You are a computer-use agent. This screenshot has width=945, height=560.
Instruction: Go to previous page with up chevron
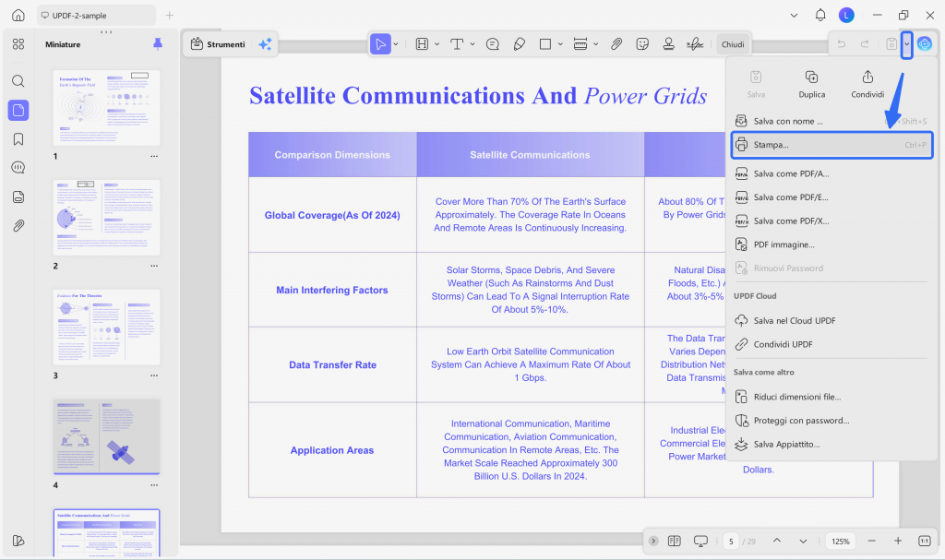[777, 541]
